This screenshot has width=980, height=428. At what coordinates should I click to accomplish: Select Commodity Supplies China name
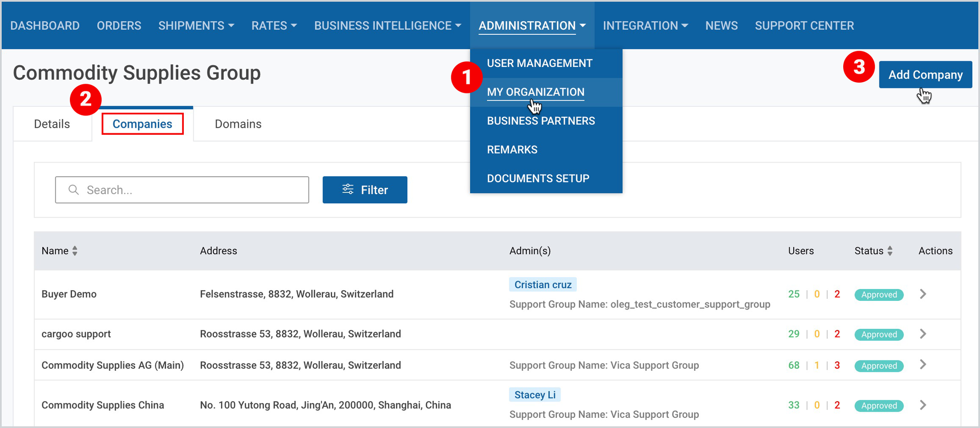(x=103, y=405)
